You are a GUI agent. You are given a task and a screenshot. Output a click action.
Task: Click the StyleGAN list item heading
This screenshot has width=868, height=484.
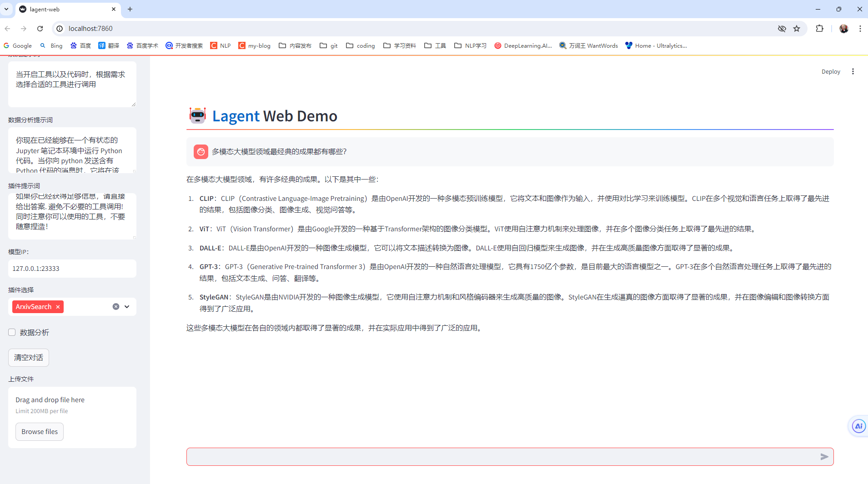pos(214,297)
